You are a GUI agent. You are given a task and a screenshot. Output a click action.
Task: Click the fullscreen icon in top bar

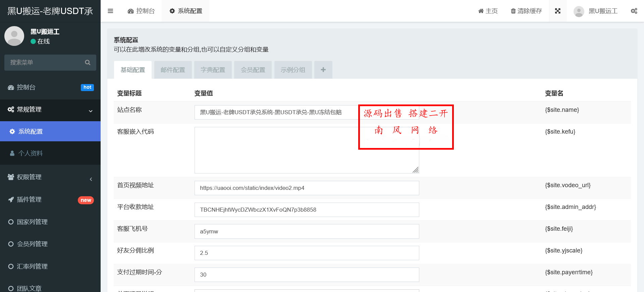(557, 11)
